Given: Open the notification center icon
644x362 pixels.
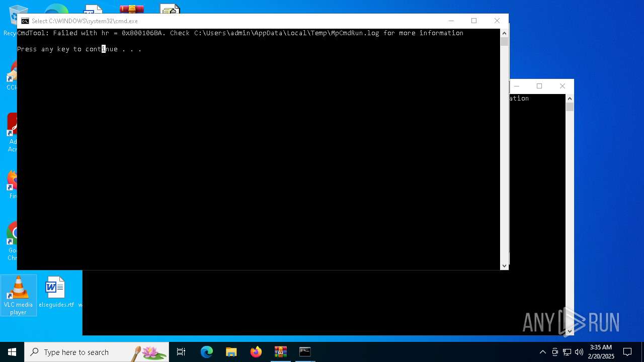Looking at the screenshot, I should coord(627,352).
